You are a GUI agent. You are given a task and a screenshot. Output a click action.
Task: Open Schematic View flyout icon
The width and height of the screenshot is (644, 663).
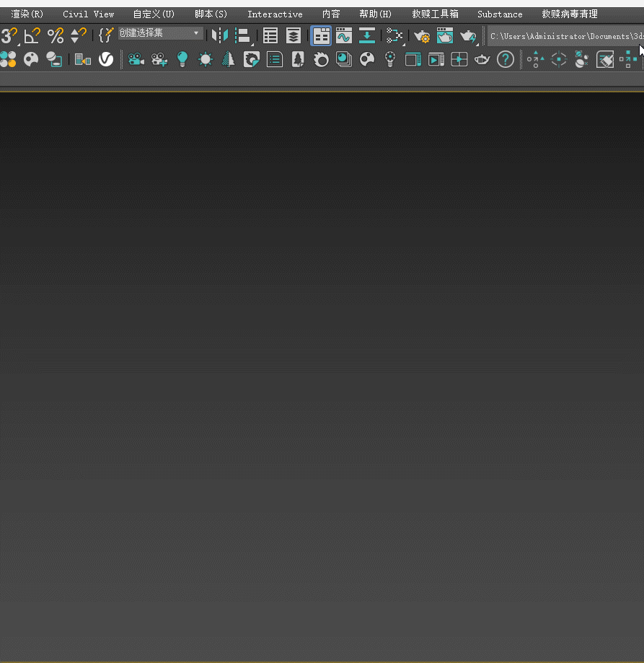click(394, 35)
